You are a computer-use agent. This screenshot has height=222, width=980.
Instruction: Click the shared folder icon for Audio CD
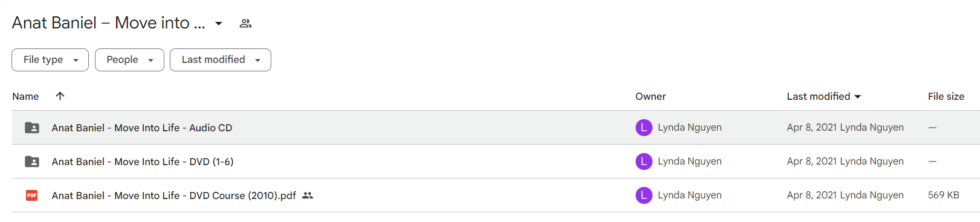coord(32,128)
